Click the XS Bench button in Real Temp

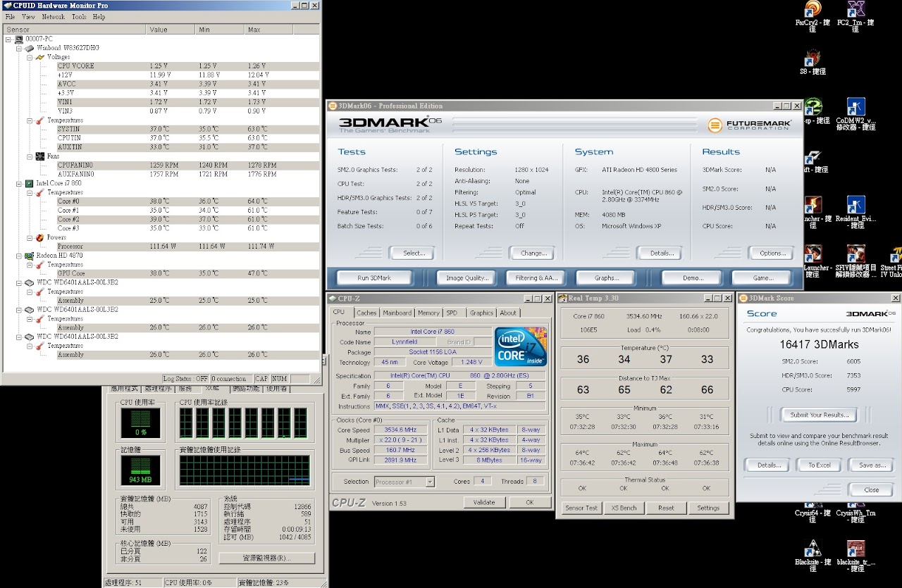[624, 508]
